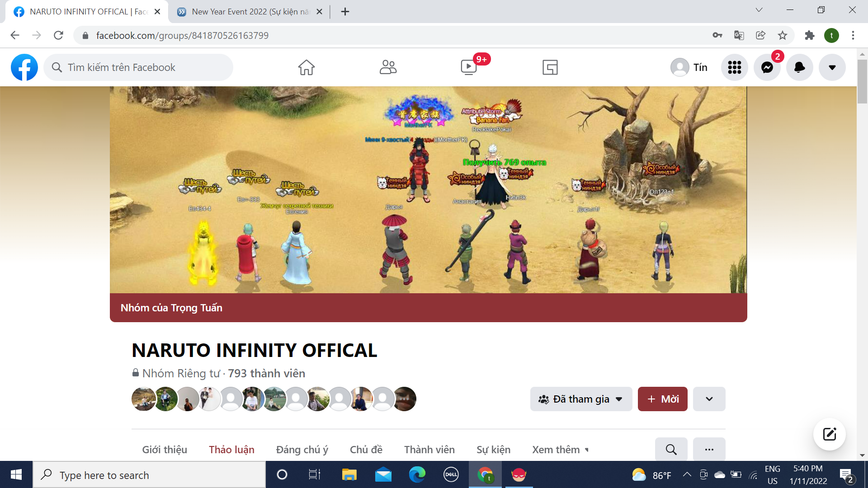Screen dimensions: 868x488
Task: Click the Nhóm của Trọng Tuấn banner text
Action: click(x=171, y=308)
